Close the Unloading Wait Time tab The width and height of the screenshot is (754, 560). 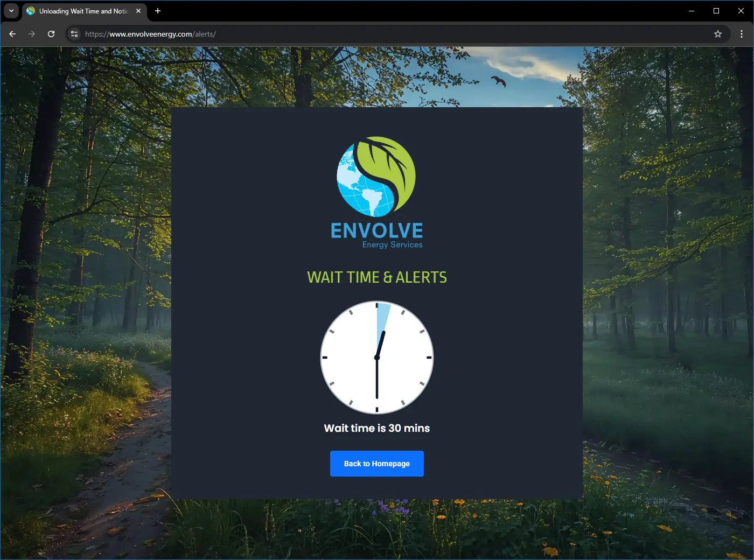point(138,11)
